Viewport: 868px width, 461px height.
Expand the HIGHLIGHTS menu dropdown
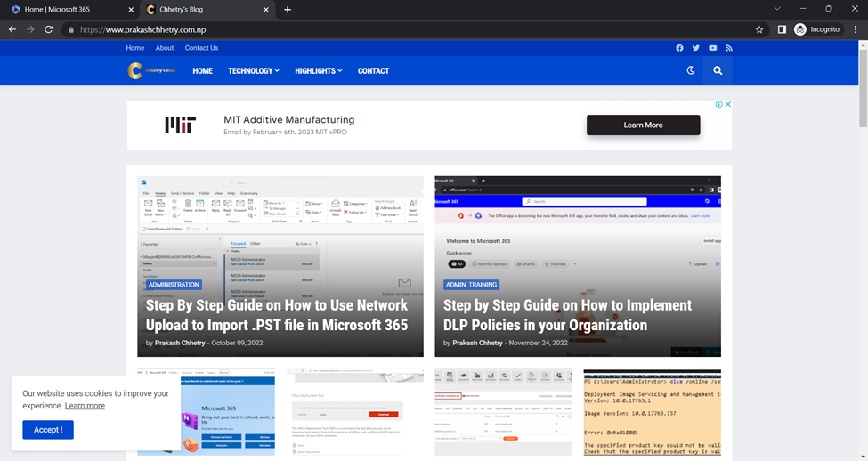[319, 71]
